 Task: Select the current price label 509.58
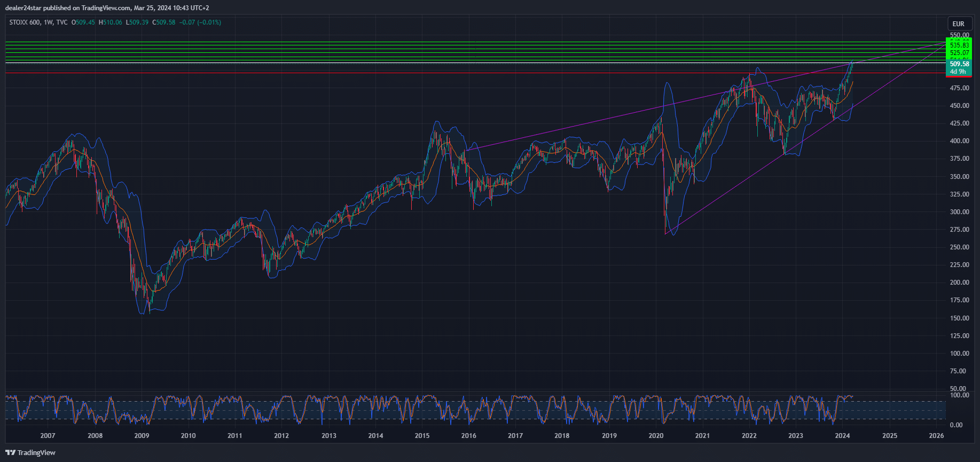(x=959, y=64)
